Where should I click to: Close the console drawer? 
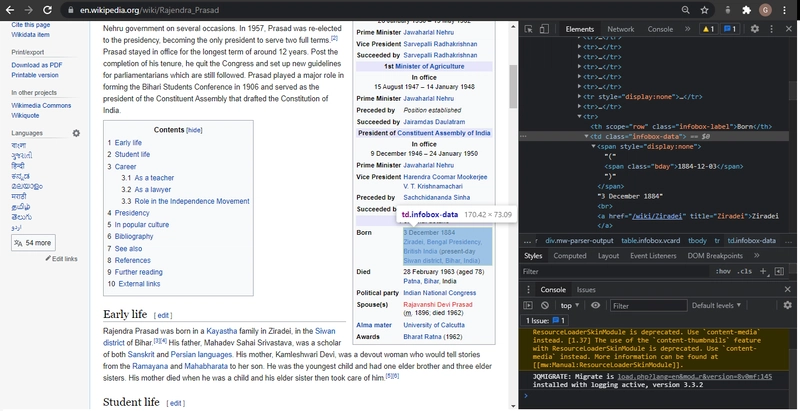click(788, 289)
